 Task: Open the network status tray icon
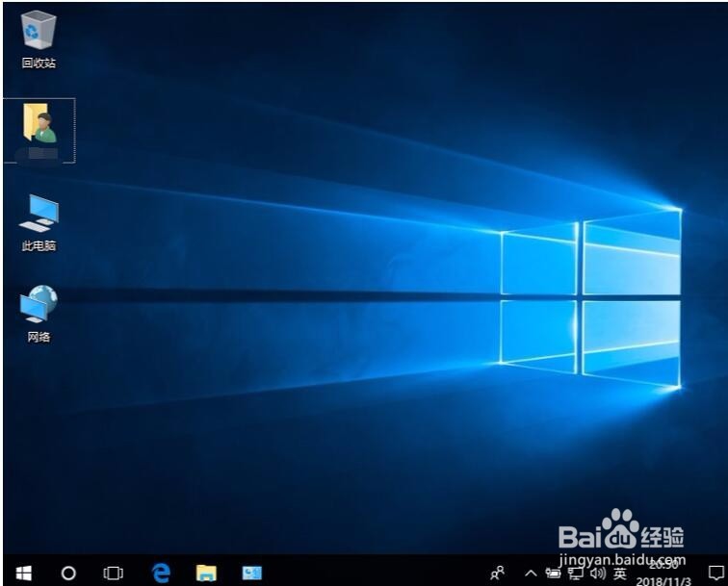(x=576, y=573)
